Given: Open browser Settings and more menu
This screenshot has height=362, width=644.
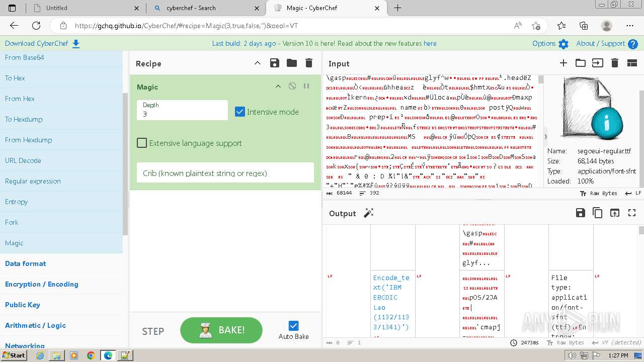Looking at the screenshot, I should [x=630, y=26].
